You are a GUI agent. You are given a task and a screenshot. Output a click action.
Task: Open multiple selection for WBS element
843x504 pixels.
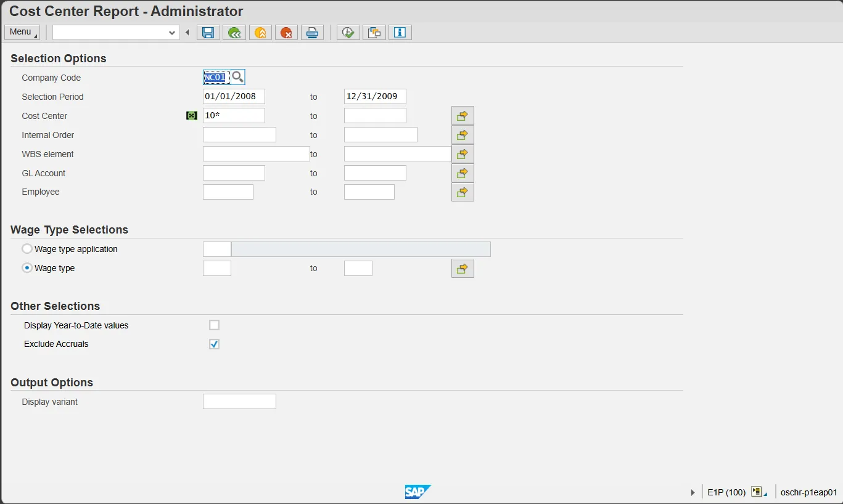tap(463, 154)
